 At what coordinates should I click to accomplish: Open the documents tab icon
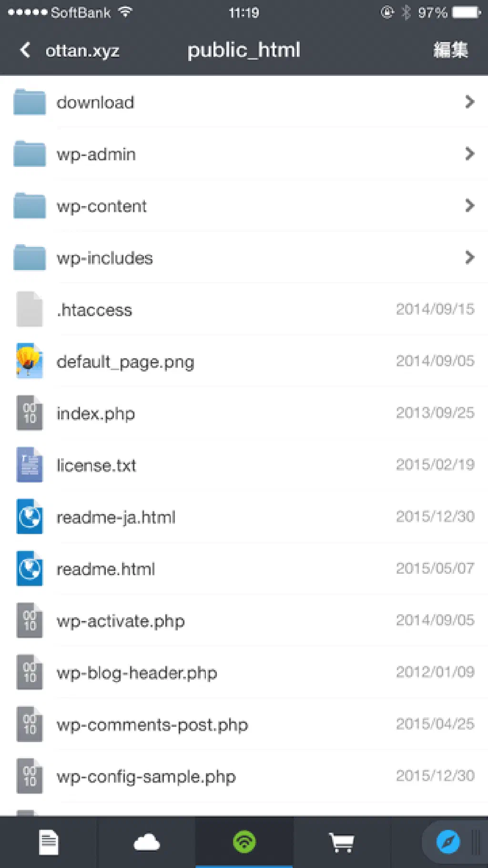click(49, 842)
